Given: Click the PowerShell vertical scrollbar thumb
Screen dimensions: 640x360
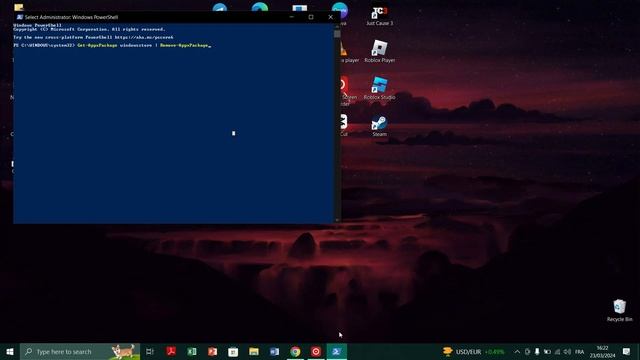Looking at the screenshot, I should click(337, 34).
